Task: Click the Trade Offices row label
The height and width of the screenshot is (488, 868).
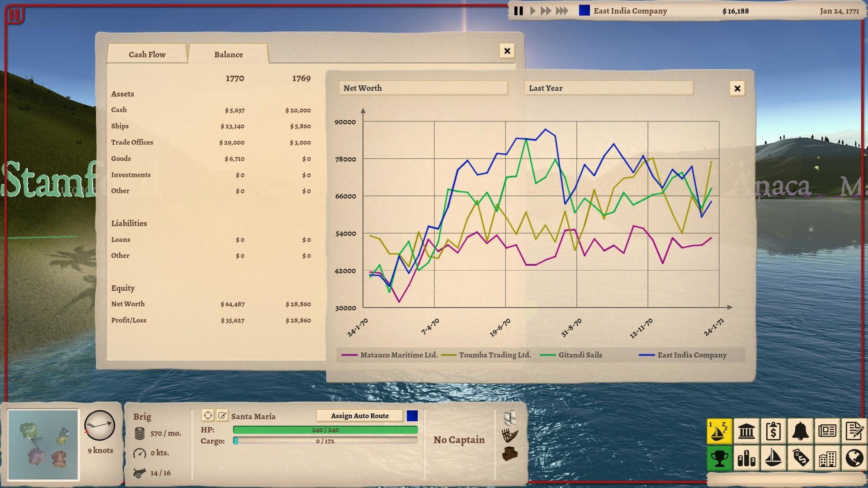Action: [132, 142]
